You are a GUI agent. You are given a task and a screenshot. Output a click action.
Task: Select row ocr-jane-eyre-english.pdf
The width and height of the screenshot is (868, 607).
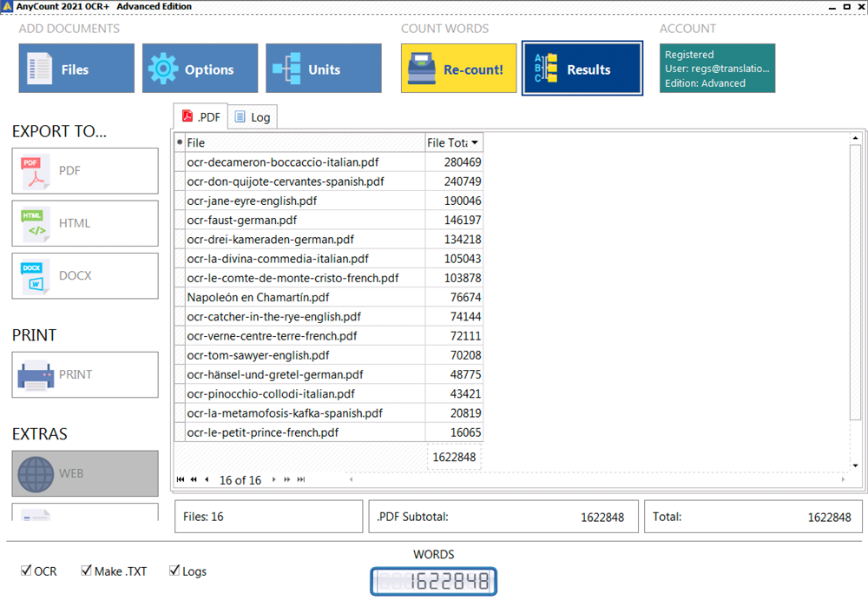(328, 201)
